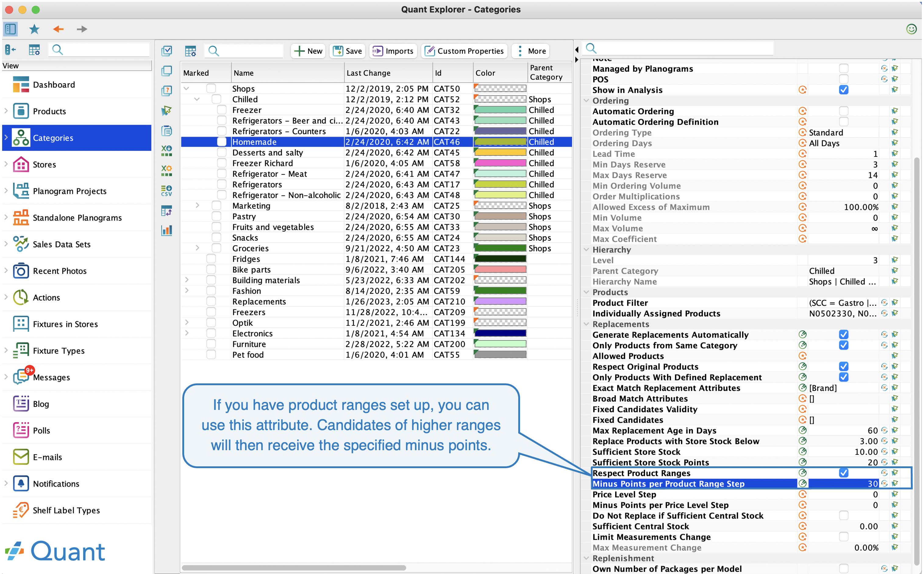
Task: Collapse the Shops tree node
Action: 186,88
